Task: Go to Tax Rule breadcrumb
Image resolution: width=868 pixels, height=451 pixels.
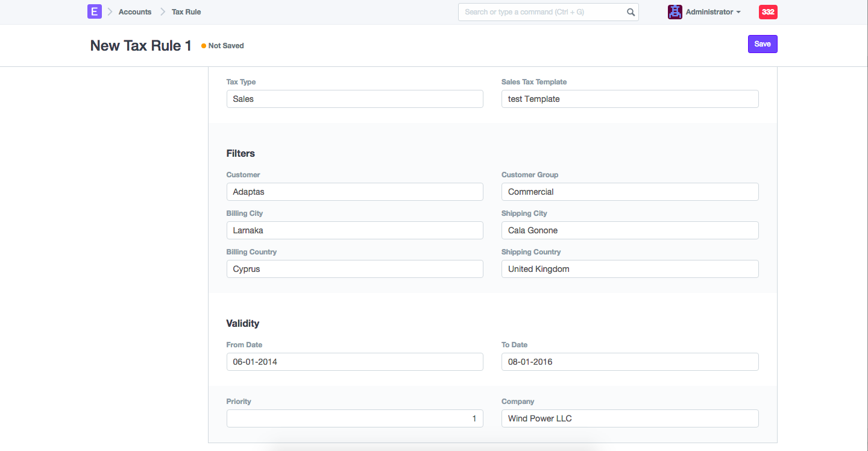Action: tap(186, 12)
